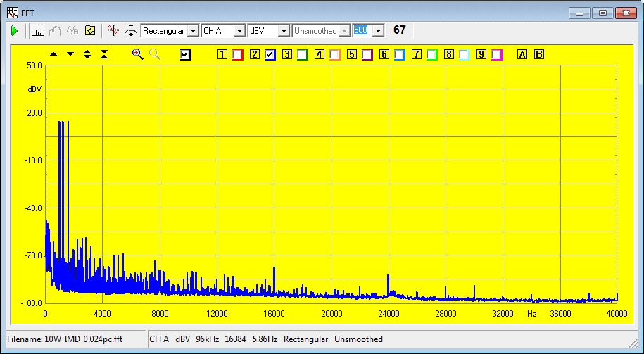The width and height of the screenshot is (644, 354).
Task: Enable the red trace 1 checkbox
Action: (238, 55)
